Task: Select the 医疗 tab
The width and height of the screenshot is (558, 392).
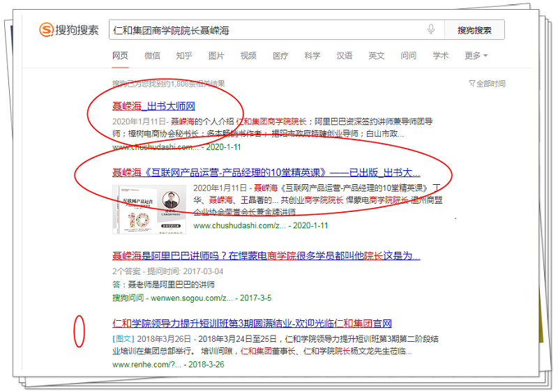Action: pos(280,56)
